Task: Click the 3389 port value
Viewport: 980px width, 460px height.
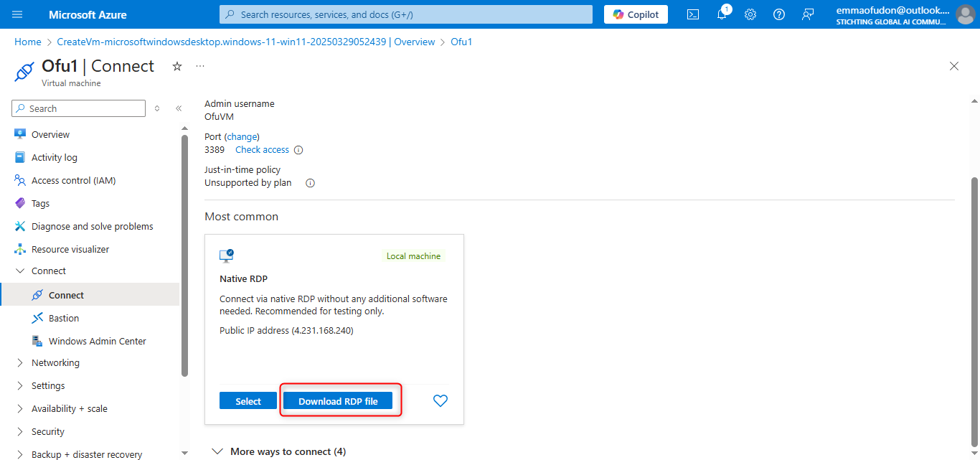Action: (x=215, y=150)
